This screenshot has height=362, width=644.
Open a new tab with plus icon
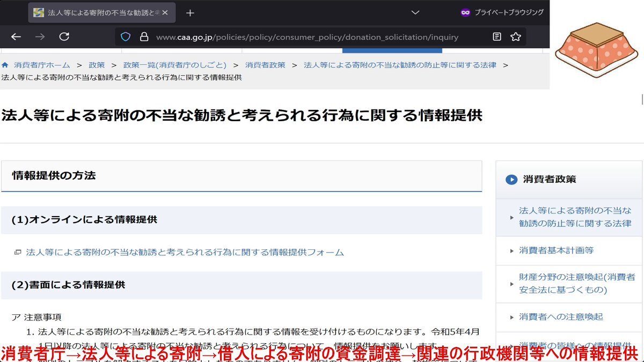[190, 12]
